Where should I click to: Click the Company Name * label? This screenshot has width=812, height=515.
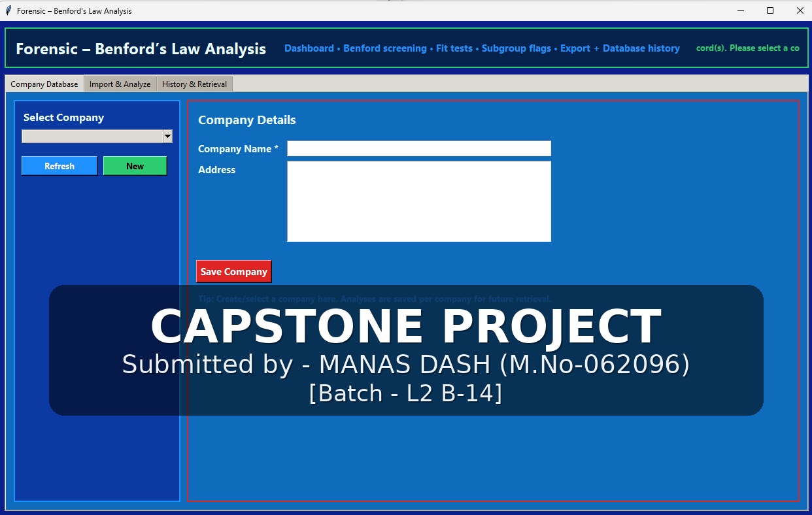pos(238,149)
